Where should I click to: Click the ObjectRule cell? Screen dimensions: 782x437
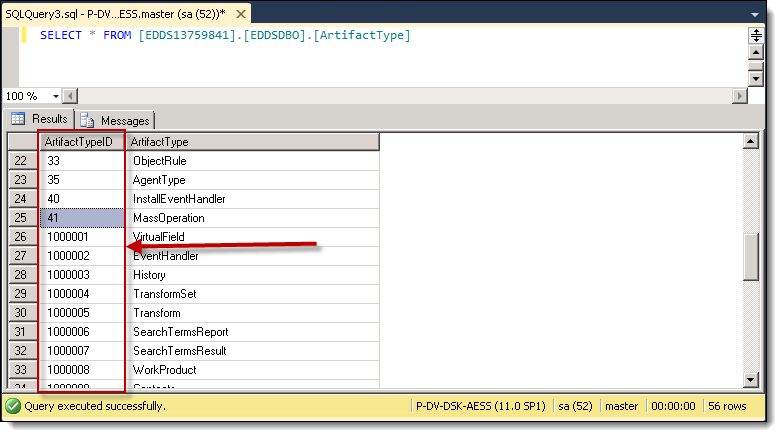coord(252,161)
